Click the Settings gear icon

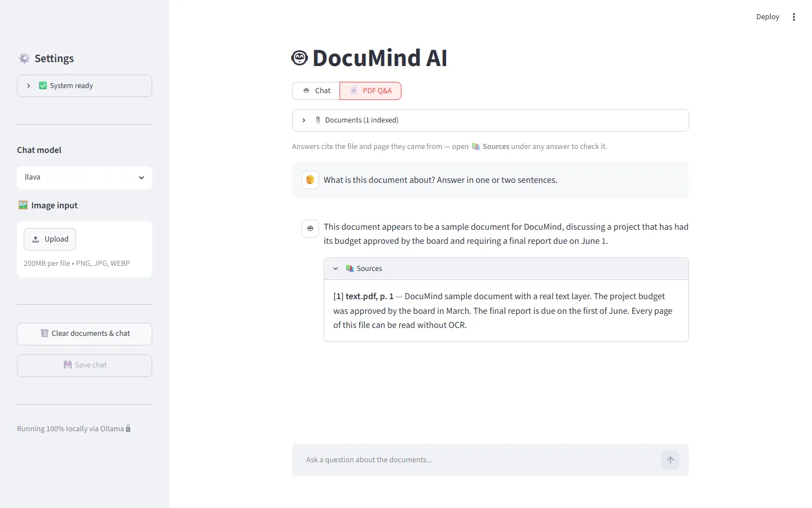(24, 58)
